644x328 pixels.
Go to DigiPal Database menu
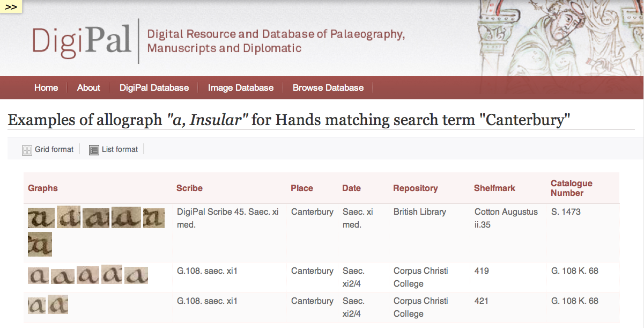154,88
